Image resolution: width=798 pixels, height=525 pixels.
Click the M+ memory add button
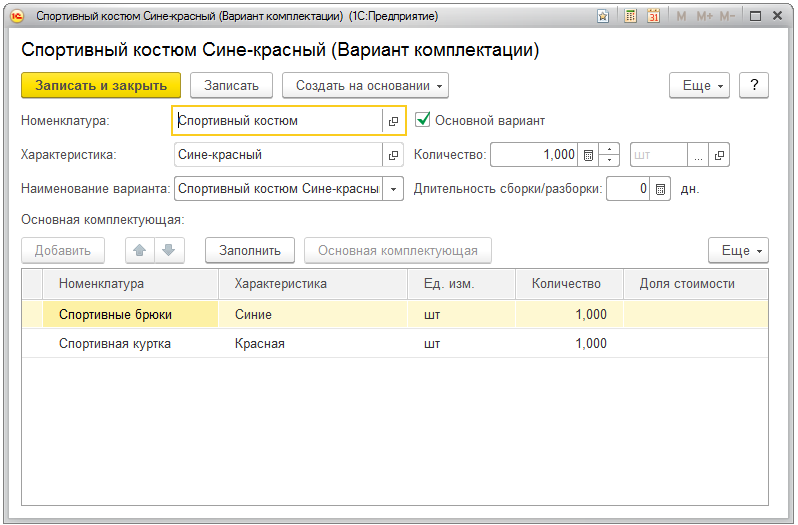704,16
